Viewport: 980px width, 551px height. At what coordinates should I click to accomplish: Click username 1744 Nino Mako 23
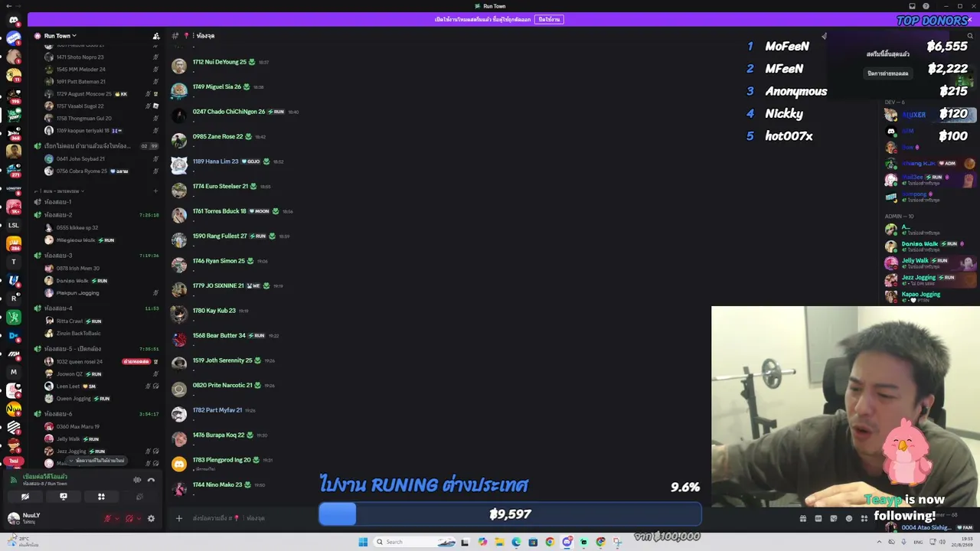click(x=217, y=484)
